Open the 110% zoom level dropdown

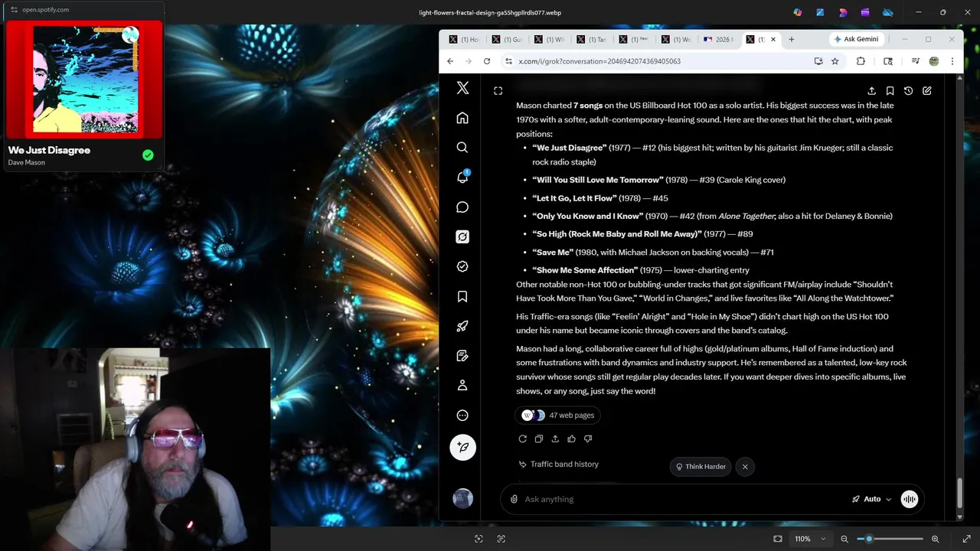pyautogui.click(x=810, y=539)
